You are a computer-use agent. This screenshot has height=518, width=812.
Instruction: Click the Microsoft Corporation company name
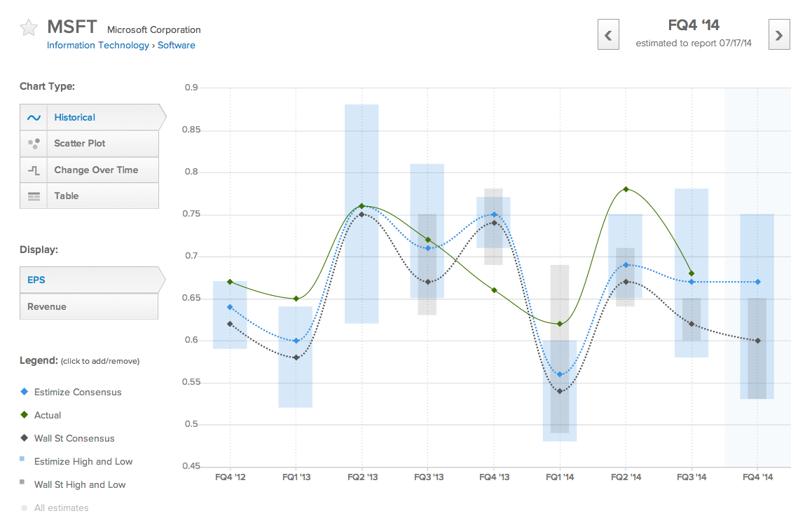tap(154, 29)
